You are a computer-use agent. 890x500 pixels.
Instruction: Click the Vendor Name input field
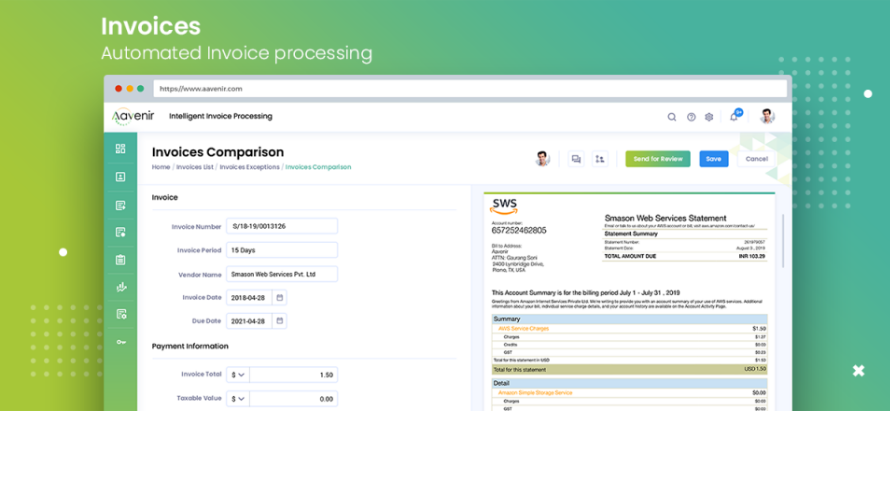[282, 274]
